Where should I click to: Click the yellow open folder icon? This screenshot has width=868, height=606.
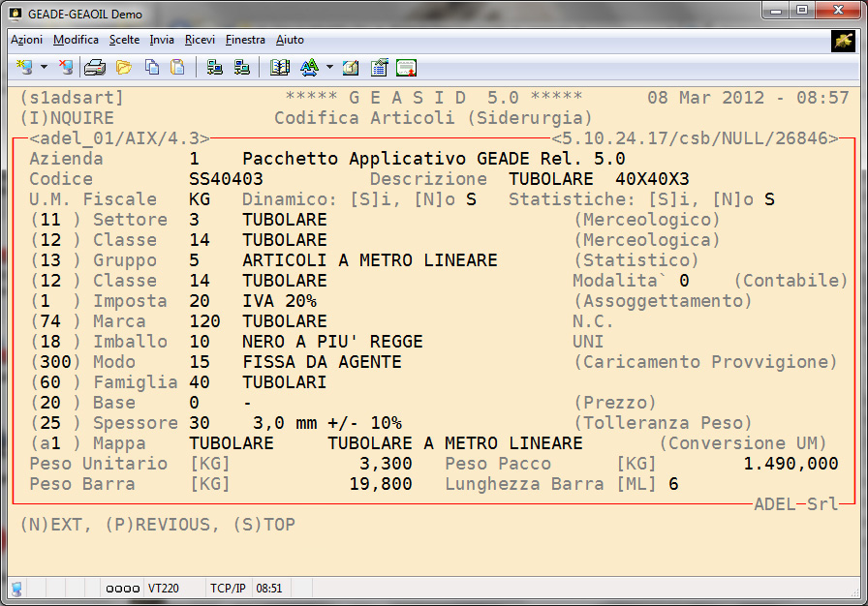pyautogui.click(x=123, y=68)
